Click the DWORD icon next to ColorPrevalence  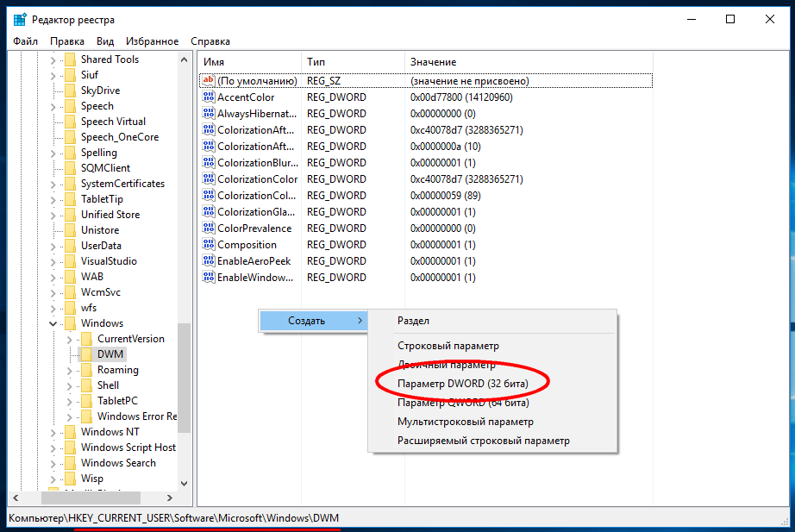[x=209, y=228]
